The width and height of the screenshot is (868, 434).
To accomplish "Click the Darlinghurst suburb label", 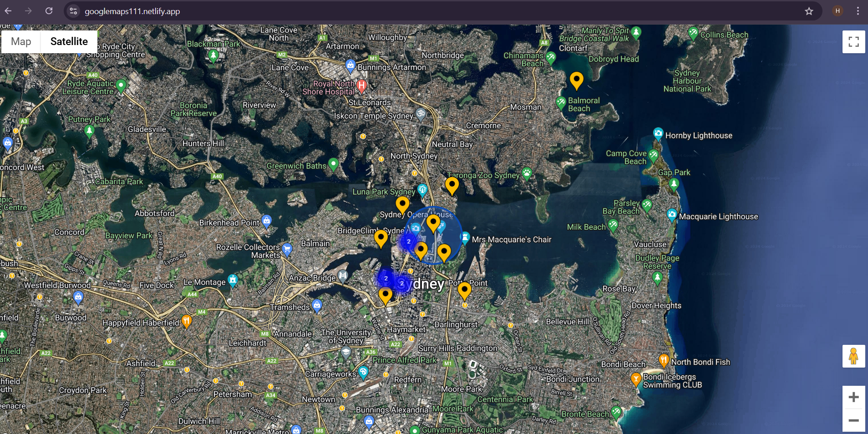I will [x=456, y=325].
